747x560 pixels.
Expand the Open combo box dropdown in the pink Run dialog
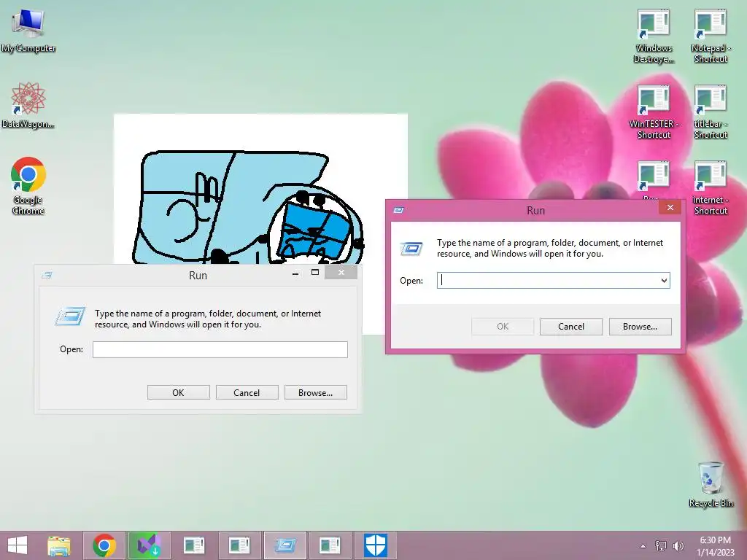[664, 281]
